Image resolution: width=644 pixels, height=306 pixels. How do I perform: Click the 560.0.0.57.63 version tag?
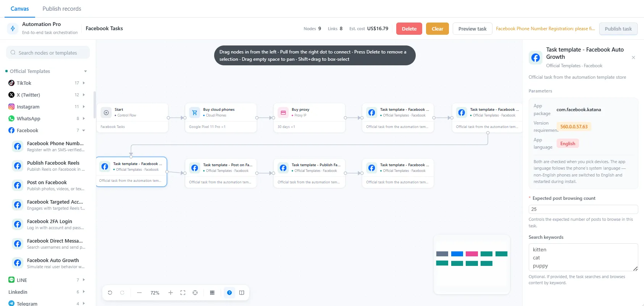click(x=574, y=126)
